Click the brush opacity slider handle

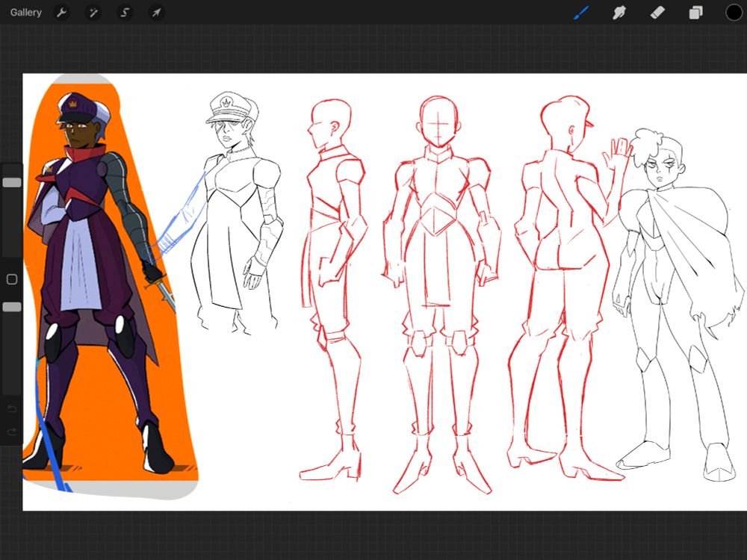pyautogui.click(x=12, y=307)
